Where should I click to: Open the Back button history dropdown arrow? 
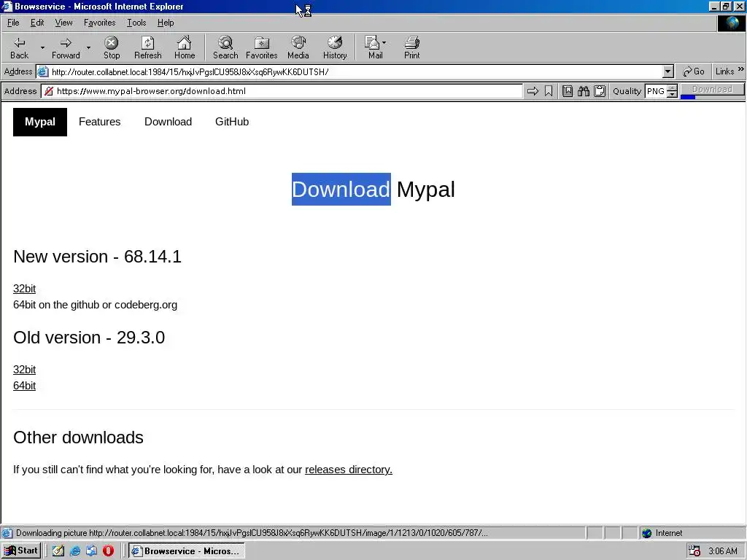[x=42, y=47]
